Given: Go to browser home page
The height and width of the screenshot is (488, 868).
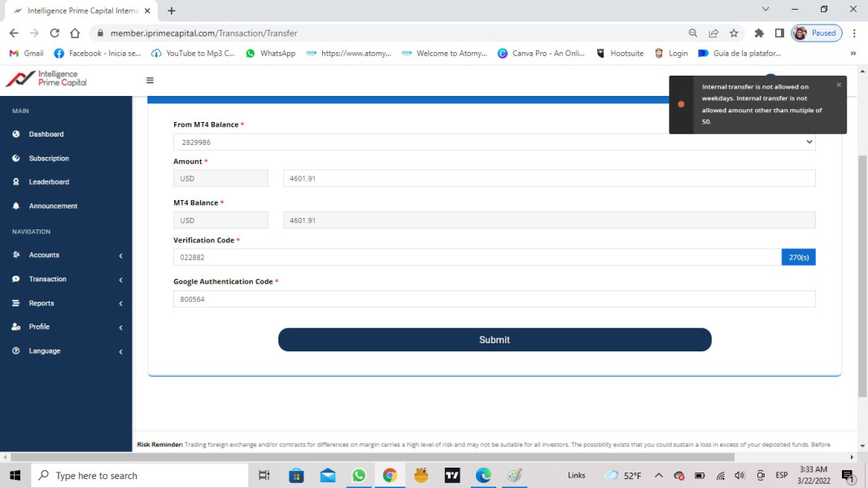Looking at the screenshot, I should tap(75, 33).
